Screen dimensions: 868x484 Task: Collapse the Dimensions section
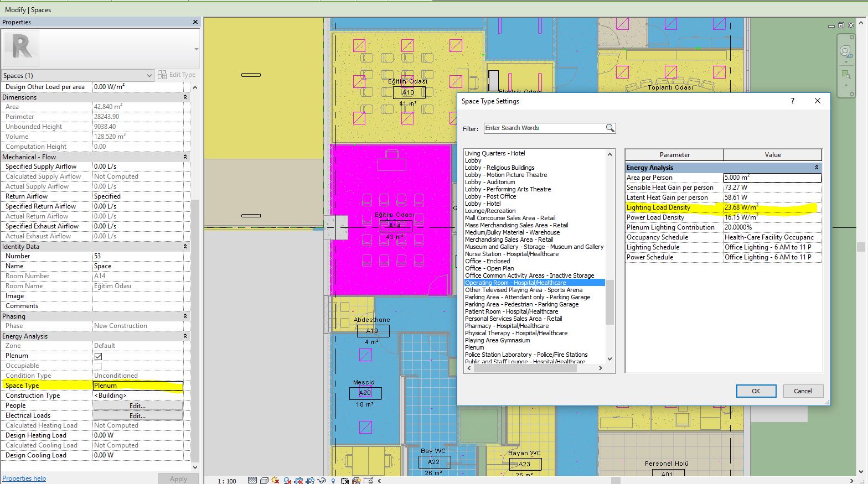(x=185, y=97)
